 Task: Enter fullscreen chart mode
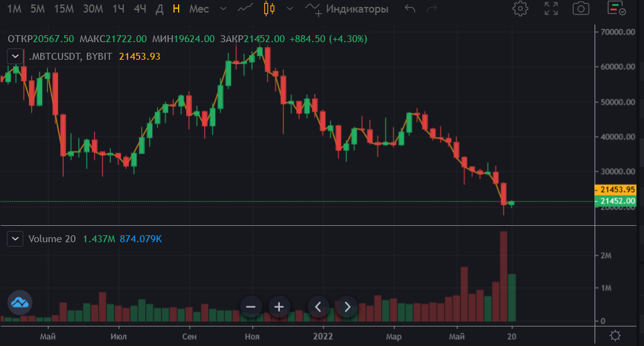pyautogui.click(x=551, y=9)
